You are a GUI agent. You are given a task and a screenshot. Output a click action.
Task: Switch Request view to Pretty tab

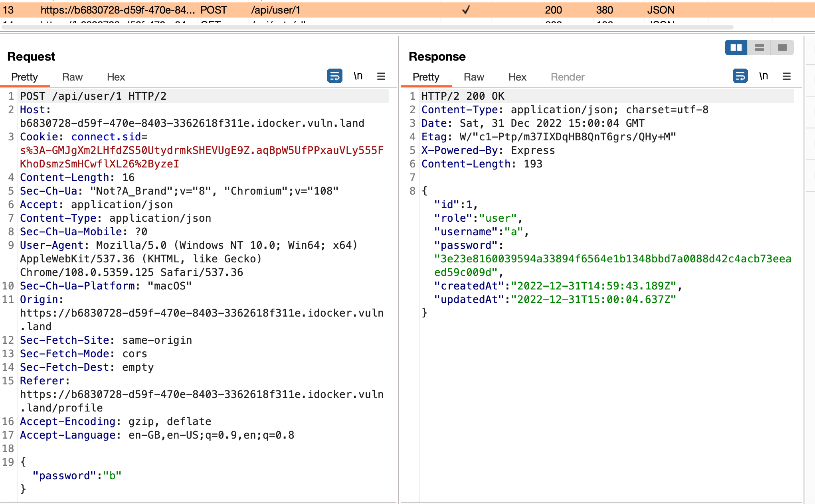(x=24, y=77)
